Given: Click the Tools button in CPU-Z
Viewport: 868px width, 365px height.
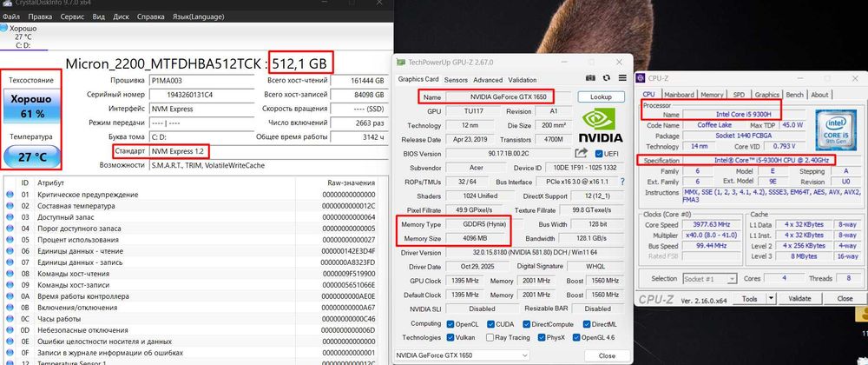Looking at the screenshot, I should [750, 299].
